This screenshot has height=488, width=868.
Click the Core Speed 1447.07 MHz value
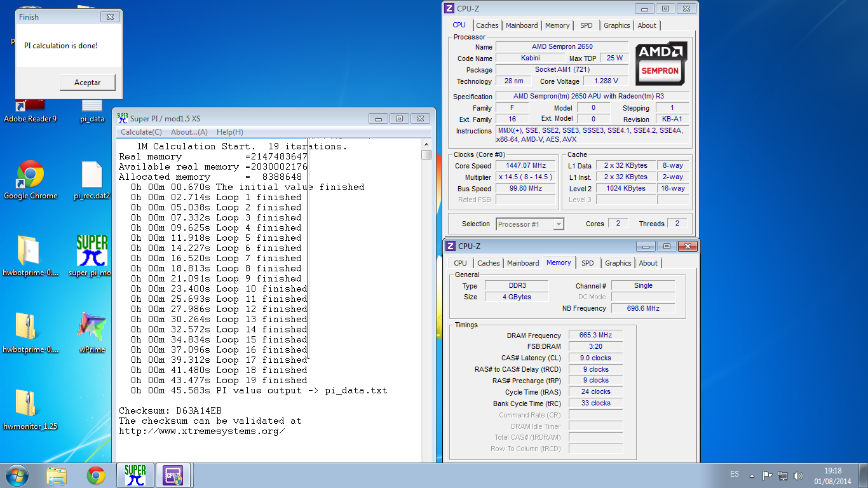coord(526,166)
